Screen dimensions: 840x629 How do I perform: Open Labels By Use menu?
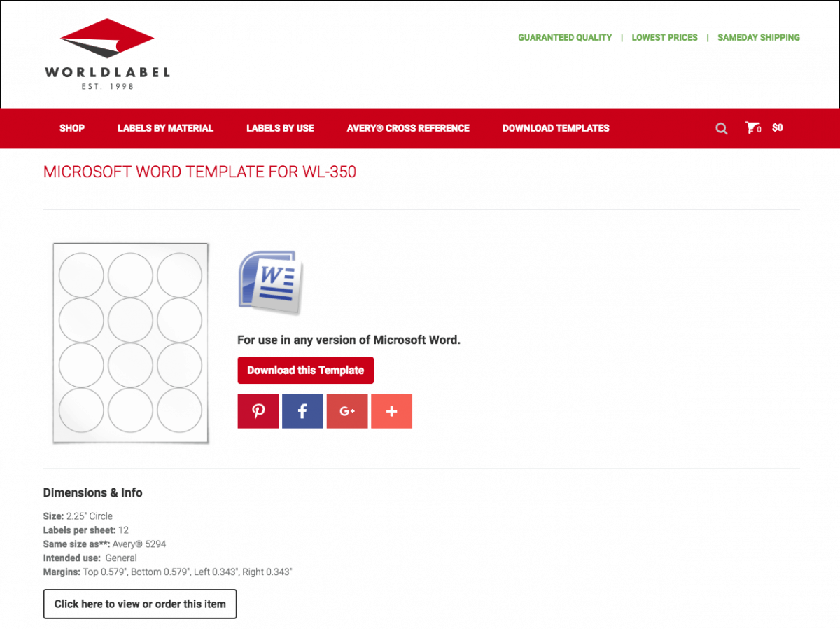pos(280,128)
